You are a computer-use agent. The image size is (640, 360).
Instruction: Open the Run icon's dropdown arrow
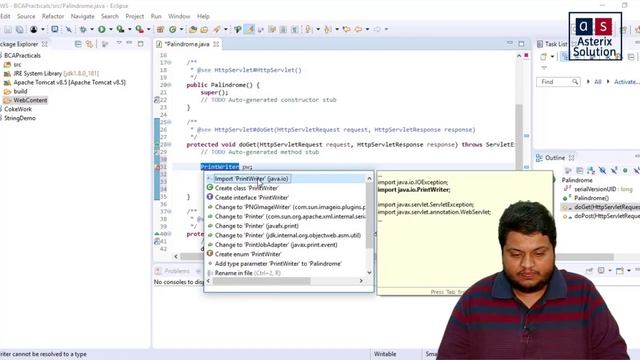tap(110, 29)
